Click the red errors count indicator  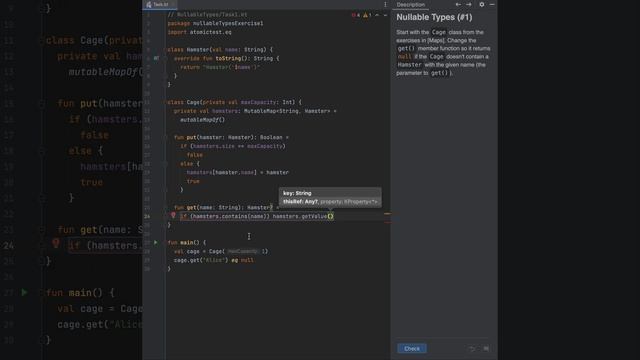pyautogui.click(x=356, y=15)
